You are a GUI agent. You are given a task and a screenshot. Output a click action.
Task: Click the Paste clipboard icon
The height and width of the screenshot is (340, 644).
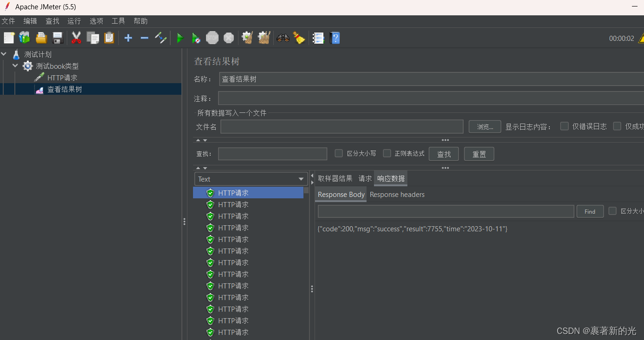(109, 38)
